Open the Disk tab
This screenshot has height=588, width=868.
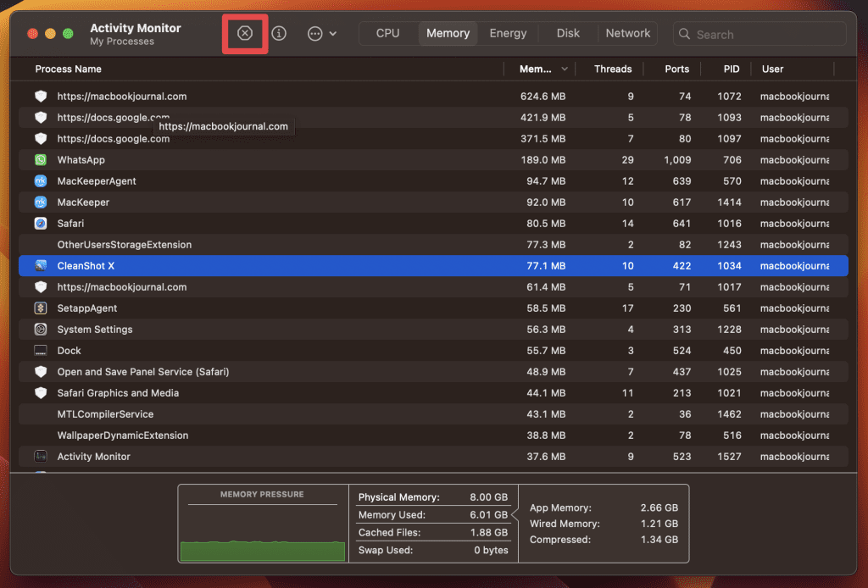tap(568, 33)
